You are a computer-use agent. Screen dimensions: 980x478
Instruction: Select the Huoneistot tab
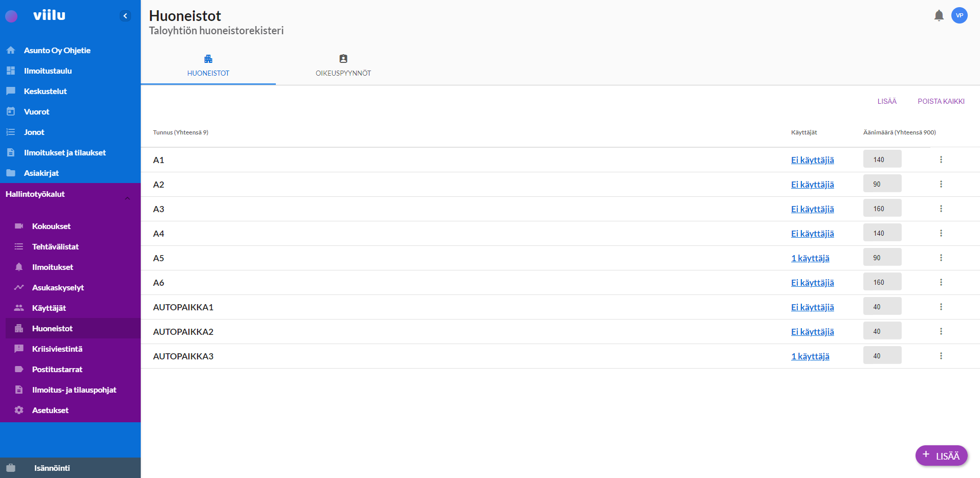(208, 66)
